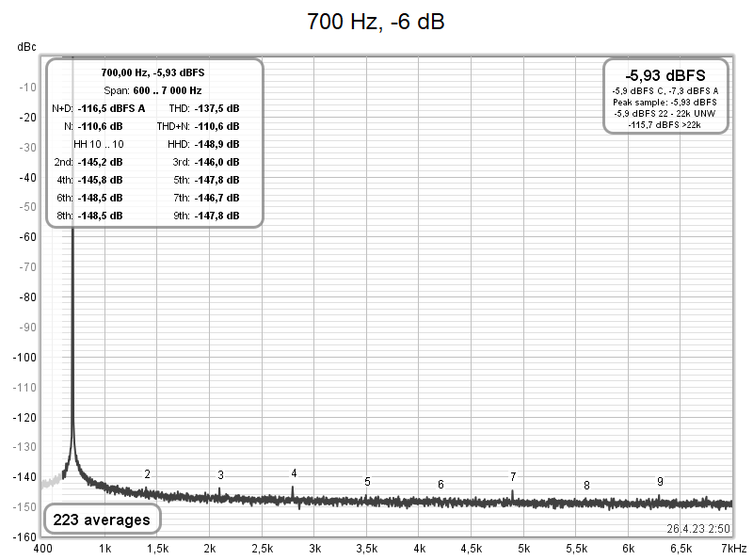Screen dimensions: 753x560
Task: Click the 8th harmonic value -148,5 dB
Action: [x=101, y=216]
